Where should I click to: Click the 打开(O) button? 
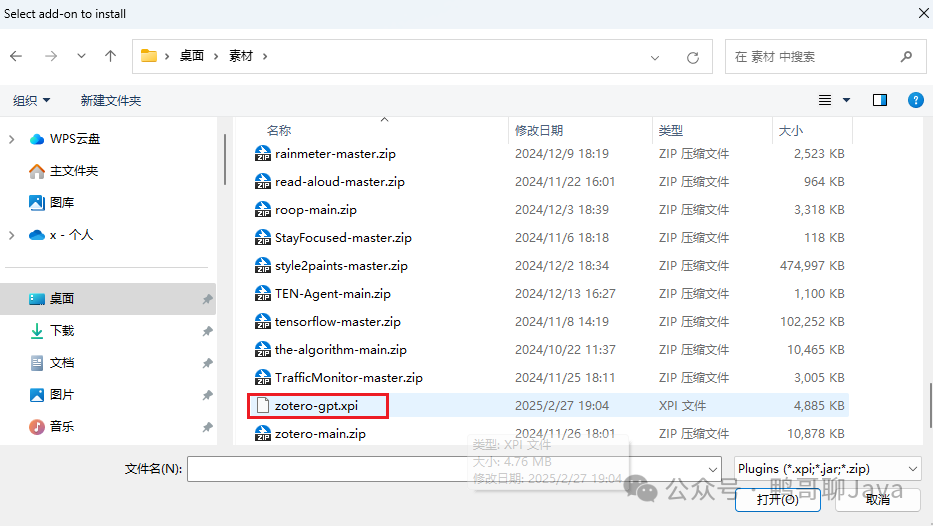click(778, 499)
